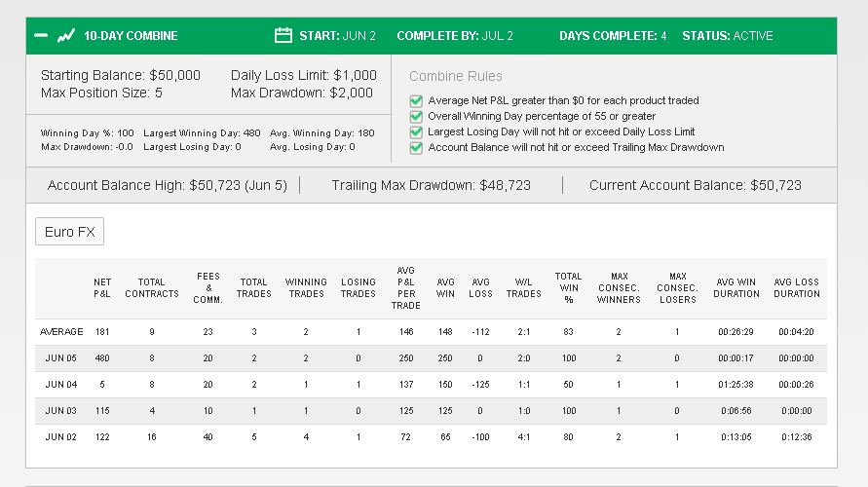
Task: Click the JUN 04 row label
Action: (61, 385)
